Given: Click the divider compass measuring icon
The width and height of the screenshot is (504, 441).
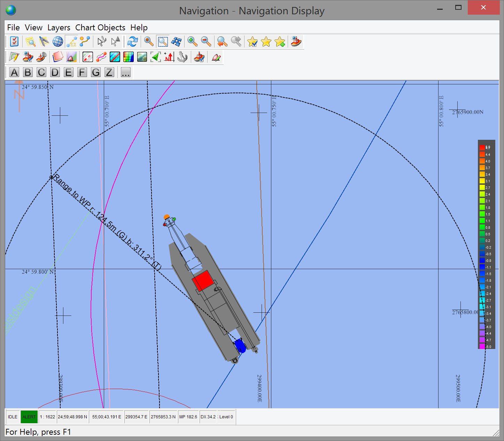Looking at the screenshot, I should click(44, 41).
